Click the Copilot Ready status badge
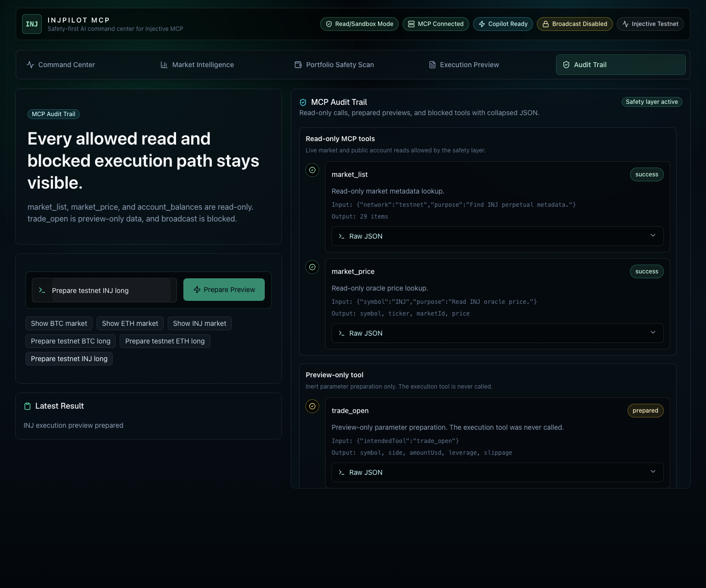Screen dimensions: 706x588 coord(503,24)
